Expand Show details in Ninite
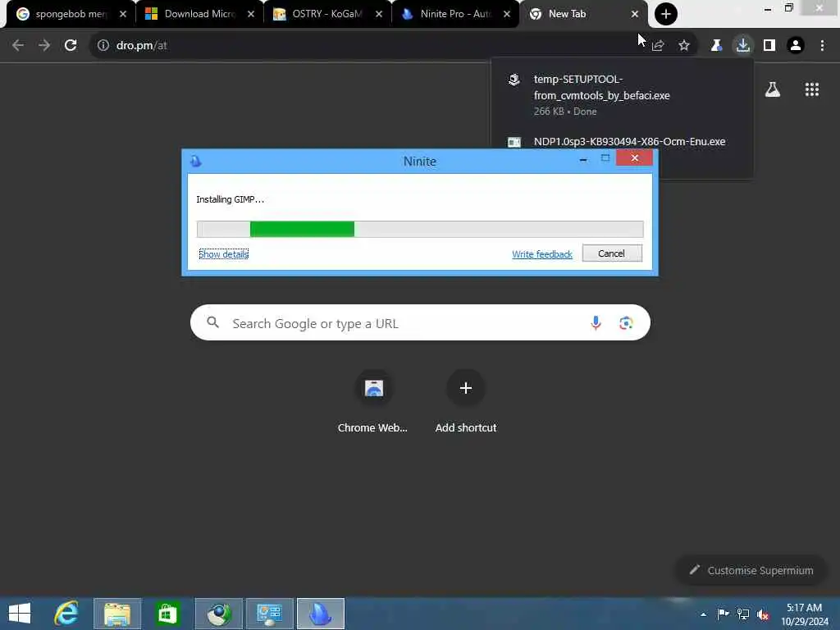The image size is (840, 630). point(223,254)
